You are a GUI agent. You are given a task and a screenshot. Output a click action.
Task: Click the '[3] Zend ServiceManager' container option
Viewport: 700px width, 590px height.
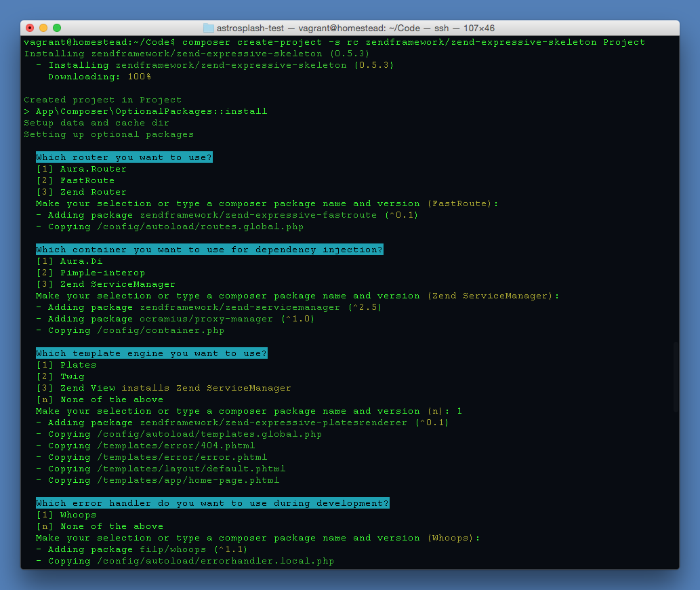pos(106,284)
